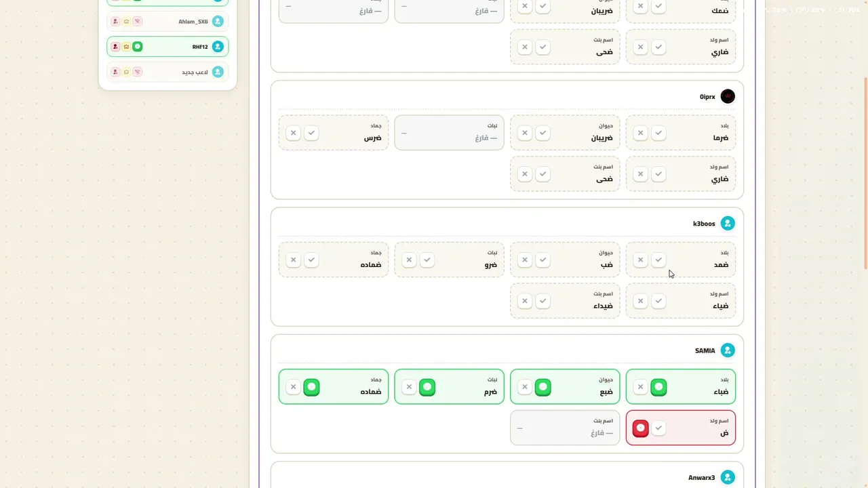Screen dimensions: 868x488
Task: Click the disconnected wifi icon beside لاعب جديد
Action: tap(137, 72)
